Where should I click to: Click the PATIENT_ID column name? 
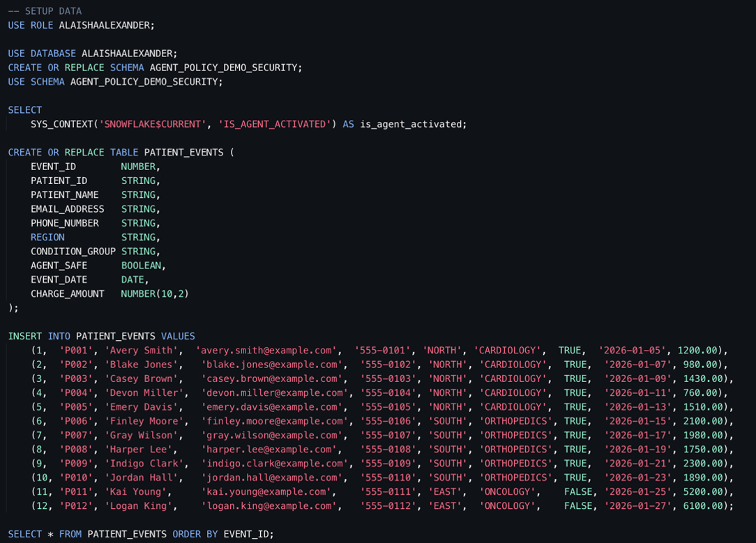point(59,181)
